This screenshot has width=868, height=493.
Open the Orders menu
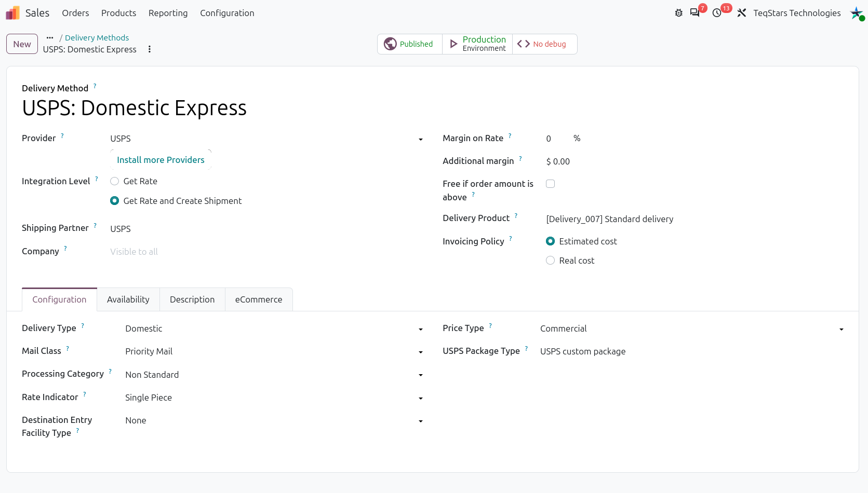(76, 13)
